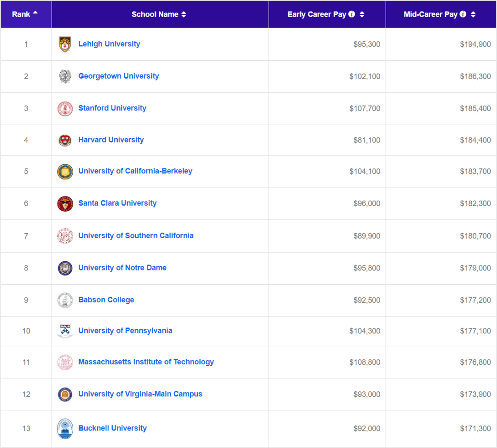Click the Santa Clara University logo

(65, 203)
